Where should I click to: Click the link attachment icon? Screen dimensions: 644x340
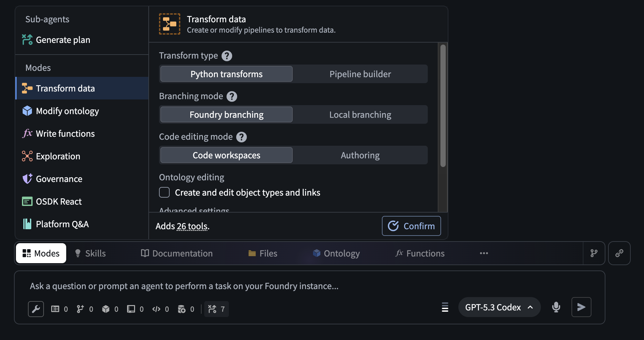[619, 253]
